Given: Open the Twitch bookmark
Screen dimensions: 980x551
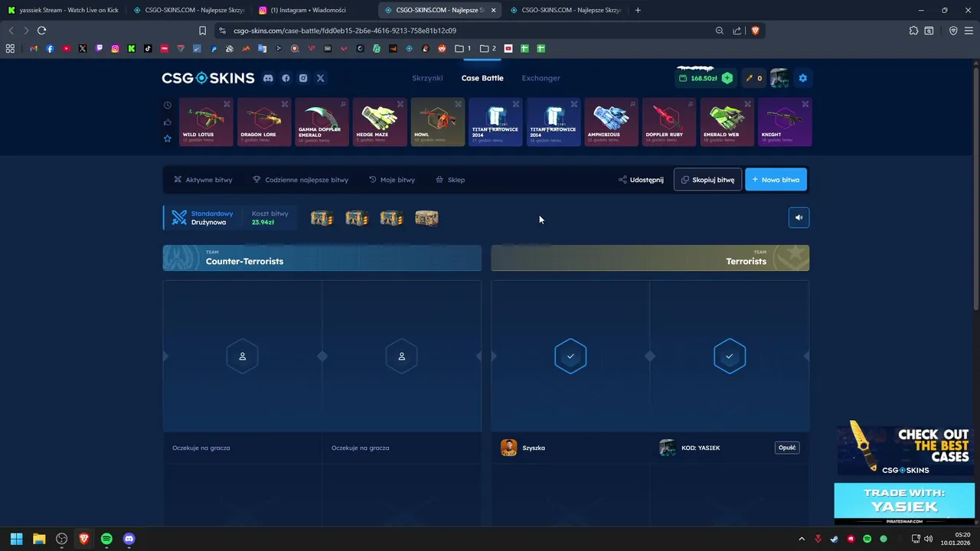Looking at the screenshot, I should 99,48.
